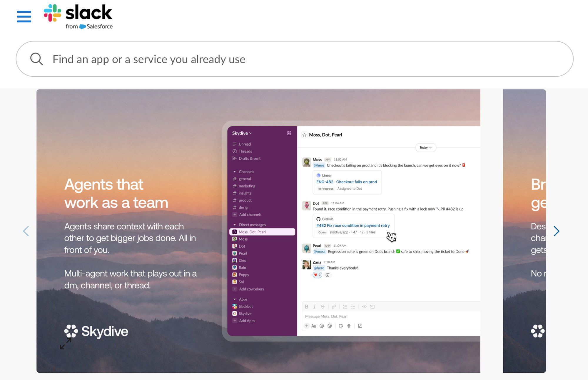The height and width of the screenshot is (380, 588).
Task: Click the compose new message icon
Action: [289, 133]
